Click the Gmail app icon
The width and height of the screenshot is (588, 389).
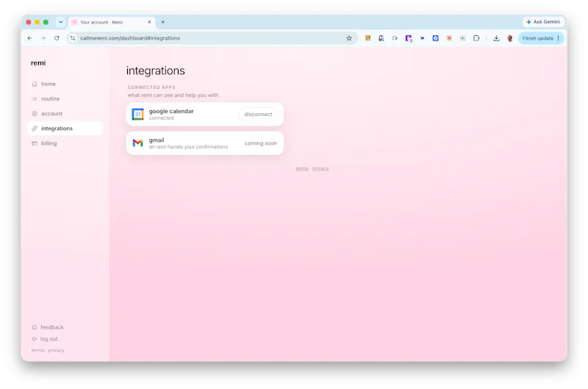click(137, 143)
